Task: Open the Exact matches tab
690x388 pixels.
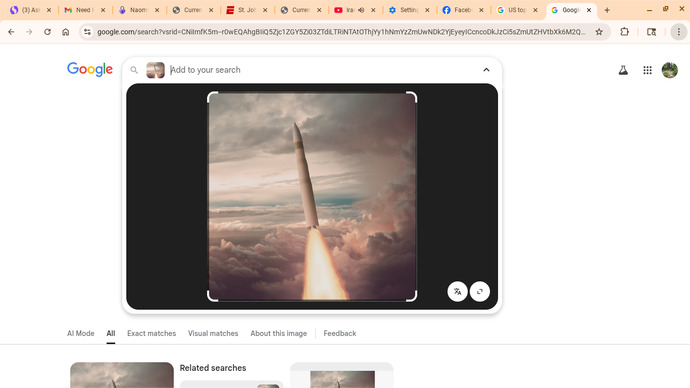Action: 151,333
